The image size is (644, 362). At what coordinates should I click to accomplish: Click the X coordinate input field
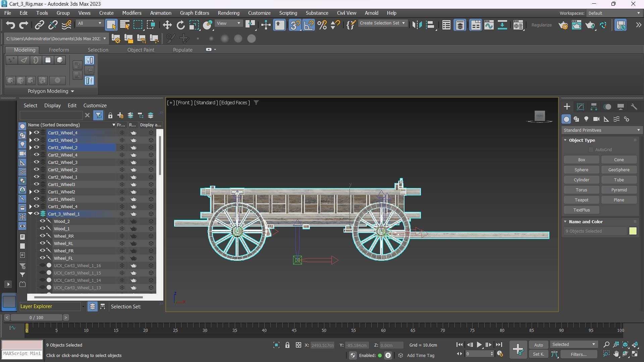pyautogui.click(x=322, y=345)
